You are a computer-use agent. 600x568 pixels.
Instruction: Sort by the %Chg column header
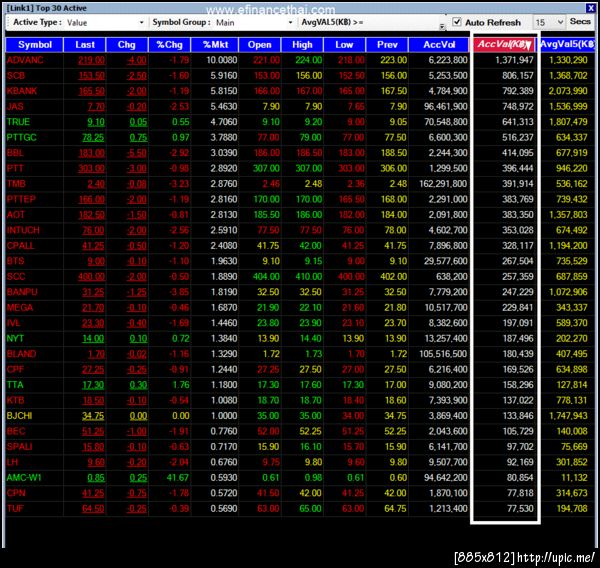170,45
